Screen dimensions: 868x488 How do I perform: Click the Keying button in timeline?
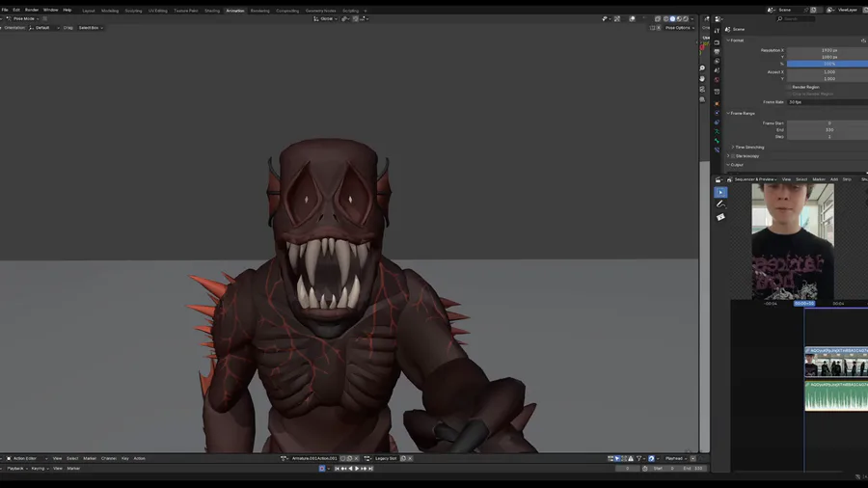38,468
